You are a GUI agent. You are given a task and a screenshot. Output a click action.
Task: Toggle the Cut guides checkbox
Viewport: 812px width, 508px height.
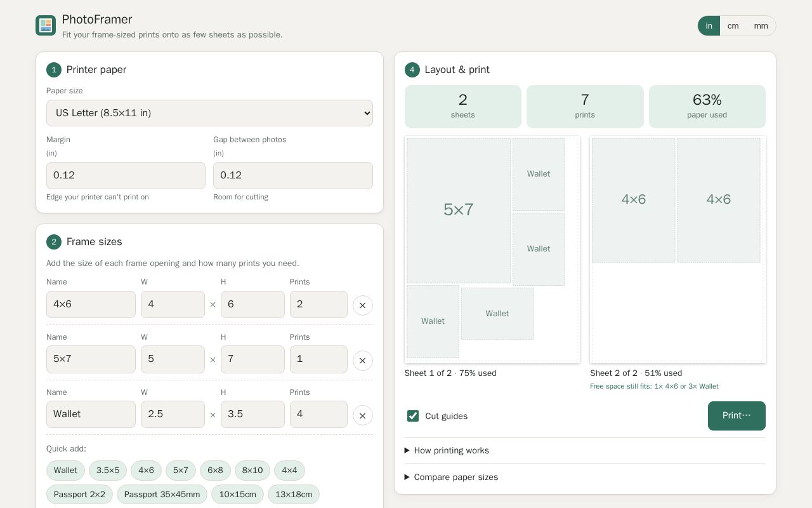(413, 416)
